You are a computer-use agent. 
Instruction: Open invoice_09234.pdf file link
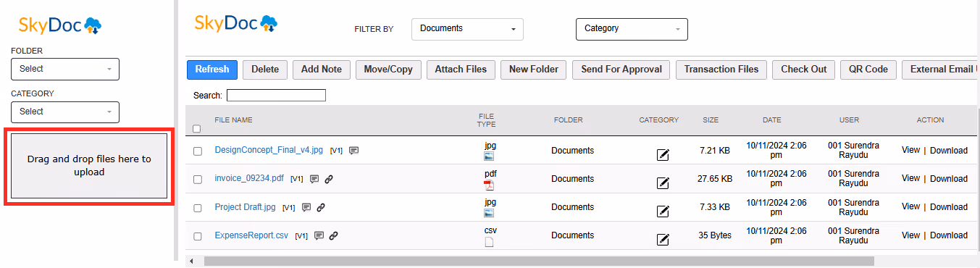[x=249, y=179]
